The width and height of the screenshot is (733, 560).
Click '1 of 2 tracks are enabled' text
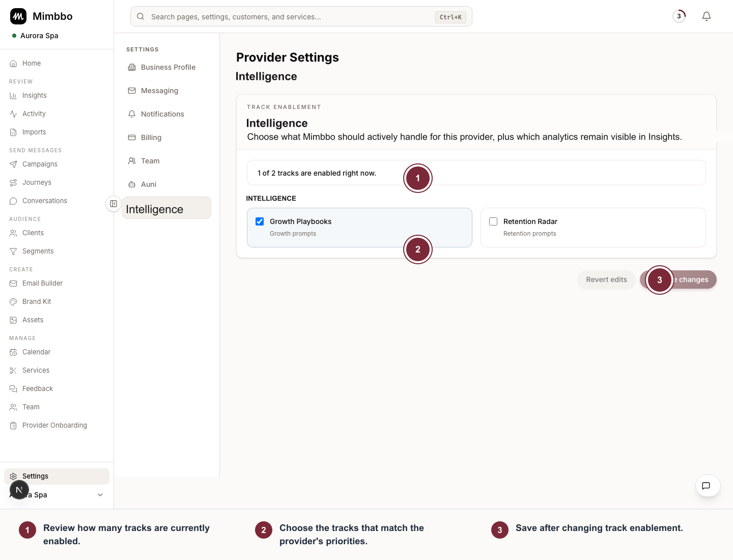click(x=317, y=173)
